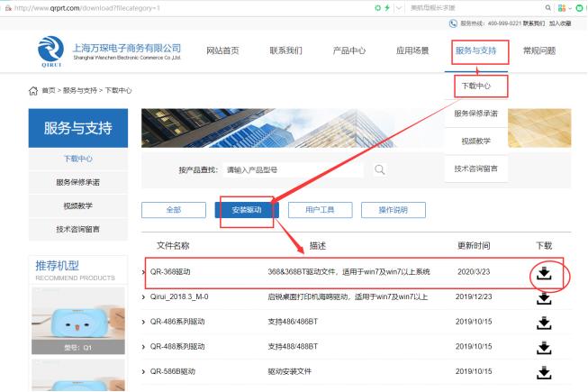Click the description 驱动安装文件

pyautogui.click(x=290, y=372)
